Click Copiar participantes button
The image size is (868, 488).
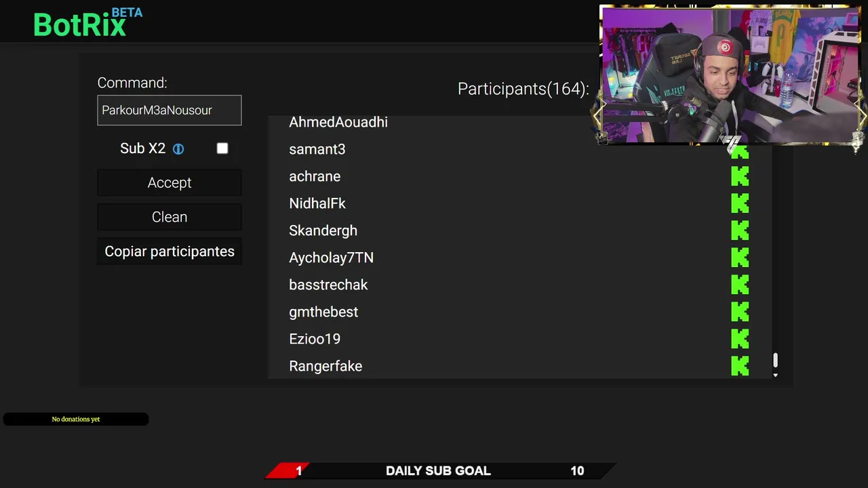click(x=170, y=251)
